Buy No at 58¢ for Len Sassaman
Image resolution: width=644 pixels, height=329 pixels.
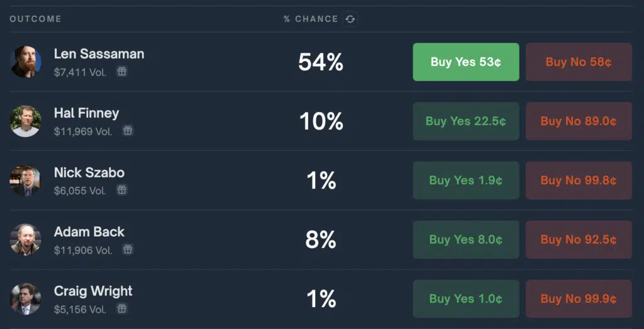point(579,62)
